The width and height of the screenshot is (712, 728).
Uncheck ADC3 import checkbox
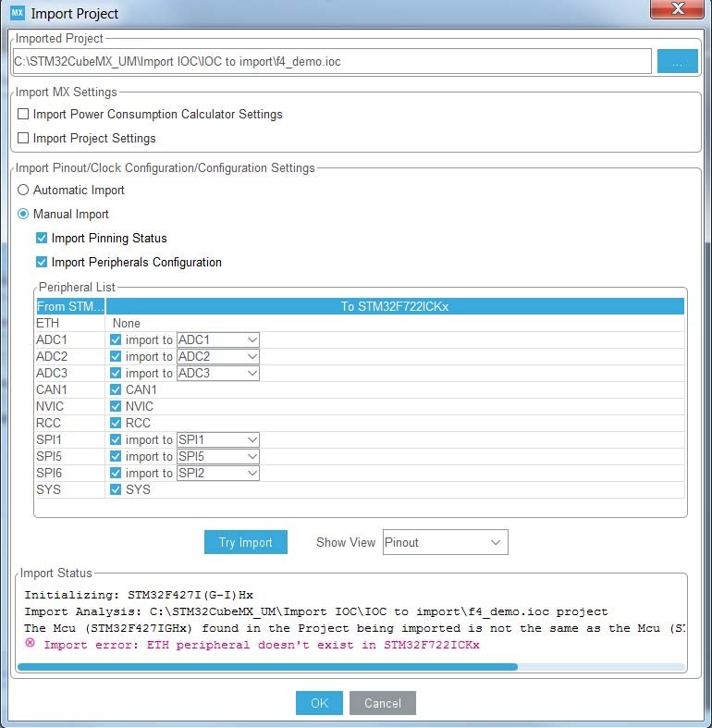coord(116,374)
